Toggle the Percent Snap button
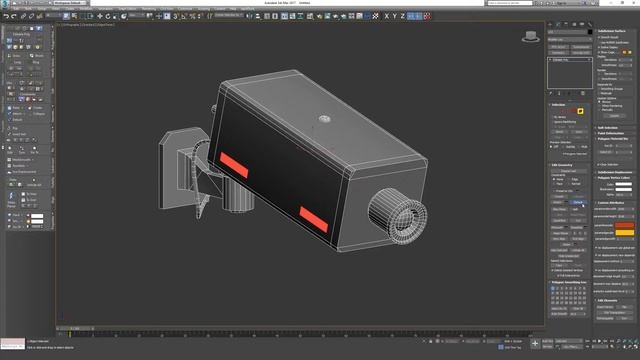 pos(192,16)
